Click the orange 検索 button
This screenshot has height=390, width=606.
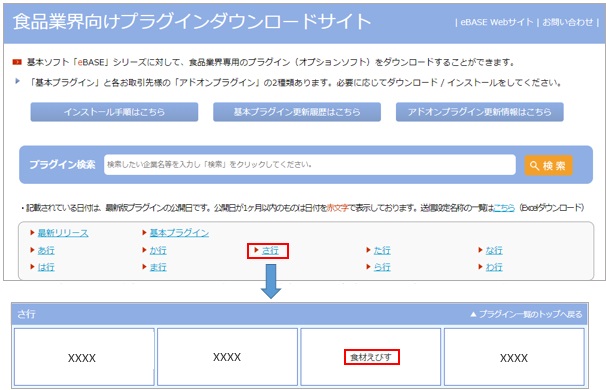point(548,165)
